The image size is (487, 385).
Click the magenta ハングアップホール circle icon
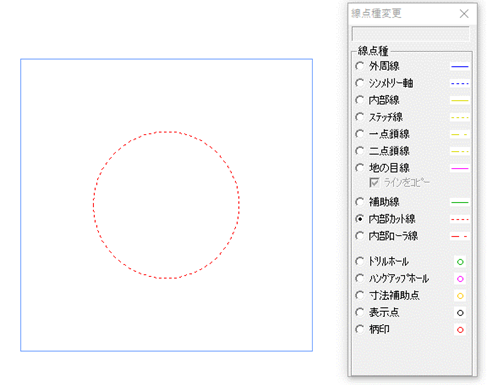(x=460, y=279)
